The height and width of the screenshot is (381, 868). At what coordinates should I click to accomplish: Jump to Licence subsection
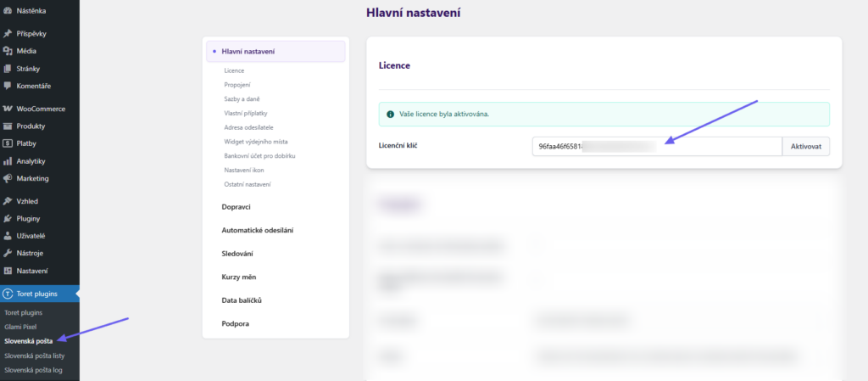234,71
